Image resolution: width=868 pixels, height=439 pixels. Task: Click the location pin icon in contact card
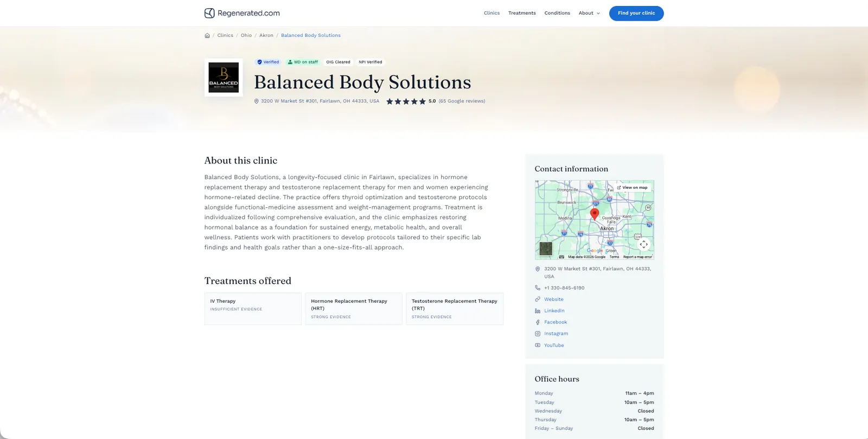(x=538, y=269)
